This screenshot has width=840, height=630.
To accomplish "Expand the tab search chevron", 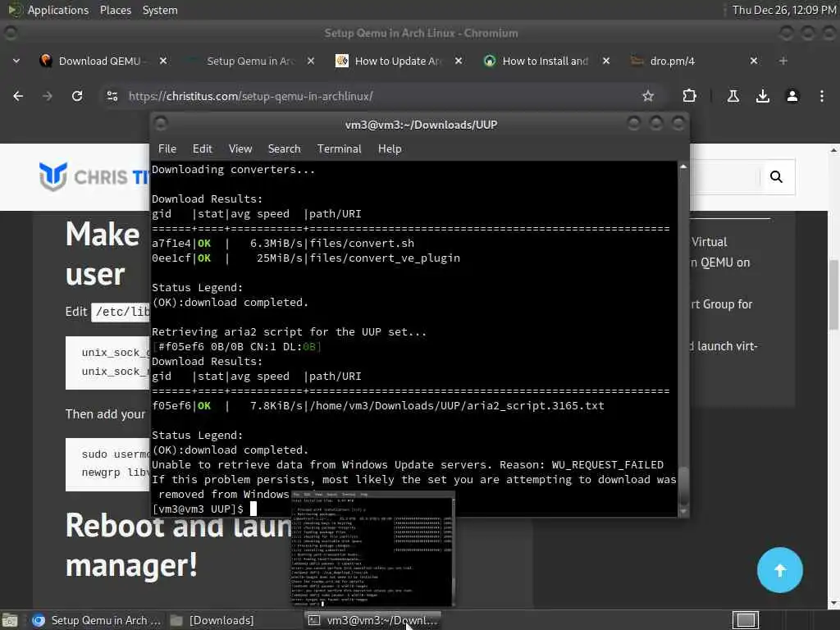I will click(x=16, y=61).
